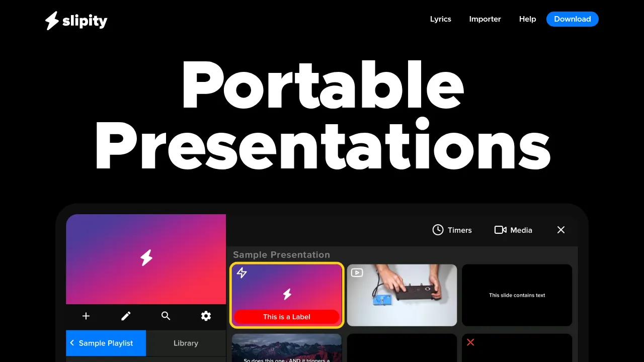This screenshot has width=644, height=362.
Task: Click the Sample Presentation heading
Action: [281, 254]
